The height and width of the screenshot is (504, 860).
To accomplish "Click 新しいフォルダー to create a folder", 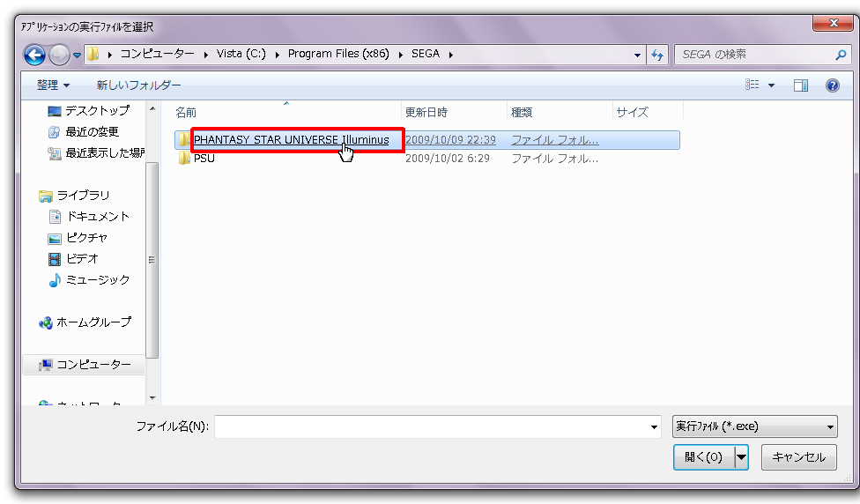I will 138,85.
